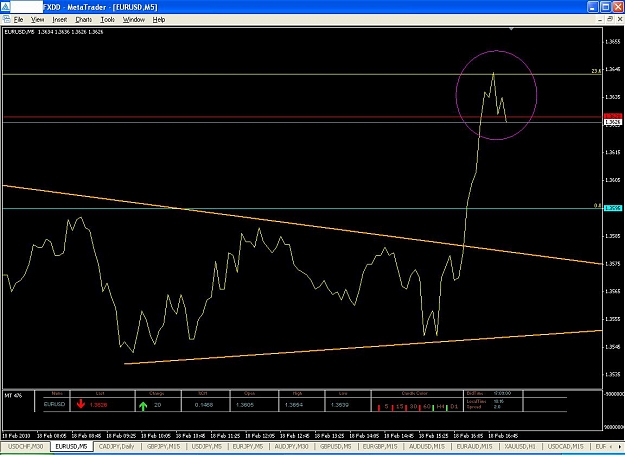625x455 pixels.
Task: Open the View menu
Action: point(37,20)
